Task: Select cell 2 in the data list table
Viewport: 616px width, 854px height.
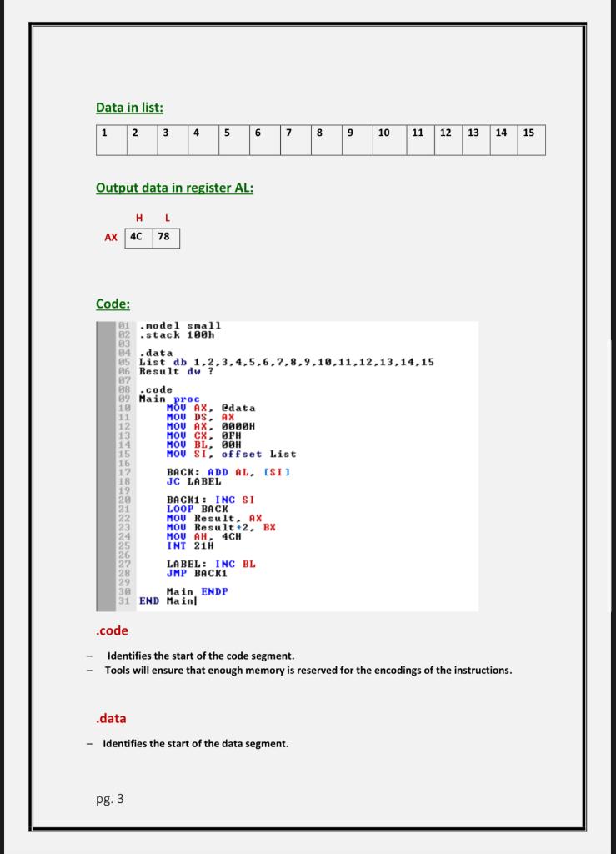Action: pos(142,140)
